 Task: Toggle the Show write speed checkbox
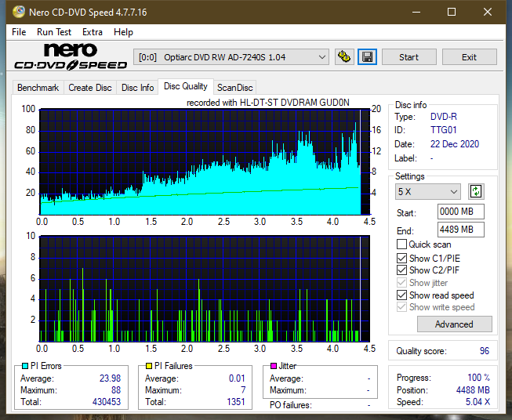click(x=401, y=307)
